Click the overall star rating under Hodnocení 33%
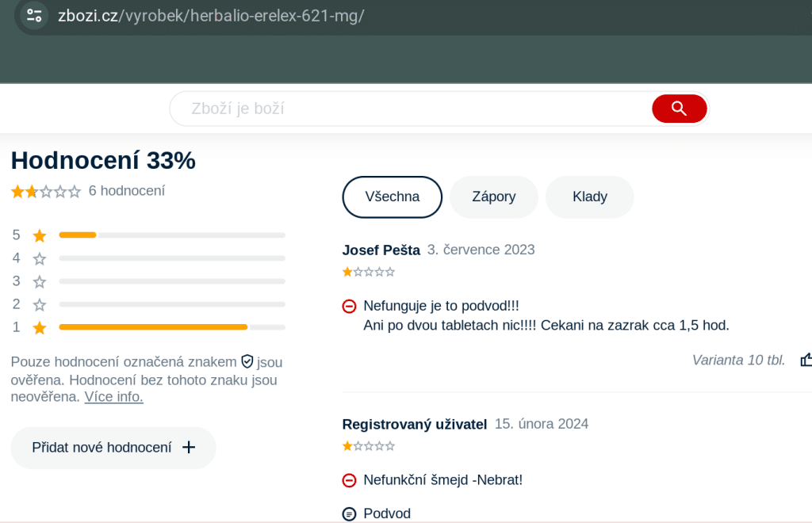 pyautogui.click(x=46, y=192)
